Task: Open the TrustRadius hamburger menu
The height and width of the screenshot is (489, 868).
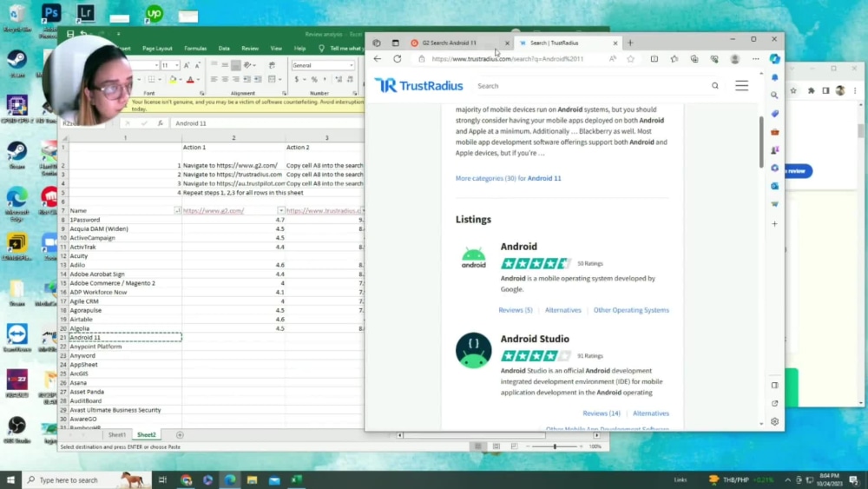Action: pyautogui.click(x=742, y=86)
